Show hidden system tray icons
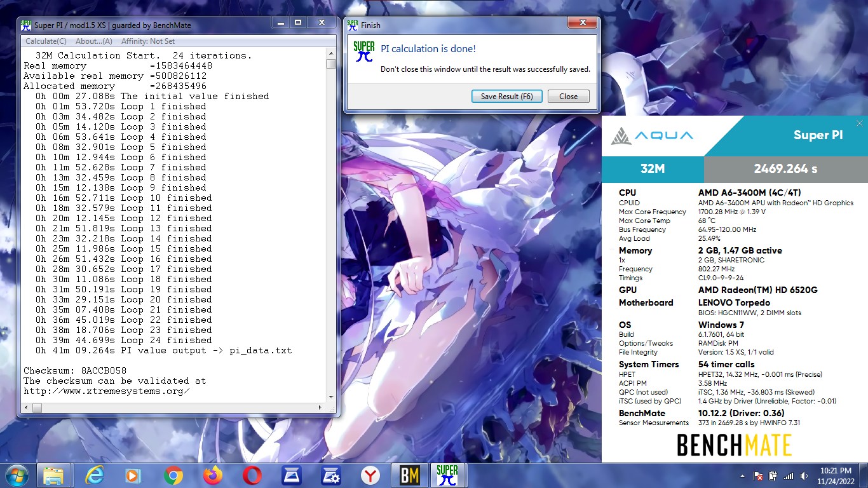The width and height of the screenshot is (868, 488). click(742, 476)
